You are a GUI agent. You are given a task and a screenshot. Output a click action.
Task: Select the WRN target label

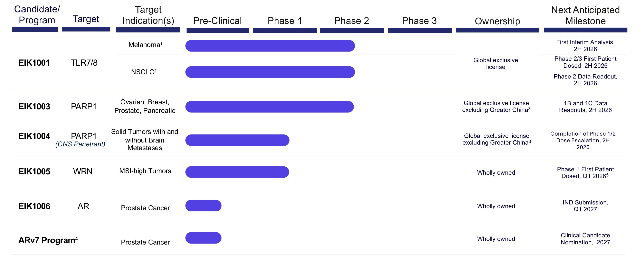tap(83, 172)
